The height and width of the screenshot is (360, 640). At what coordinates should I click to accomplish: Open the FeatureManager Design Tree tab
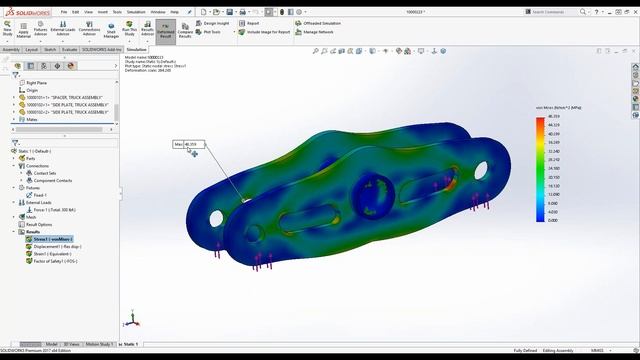coord(18,66)
